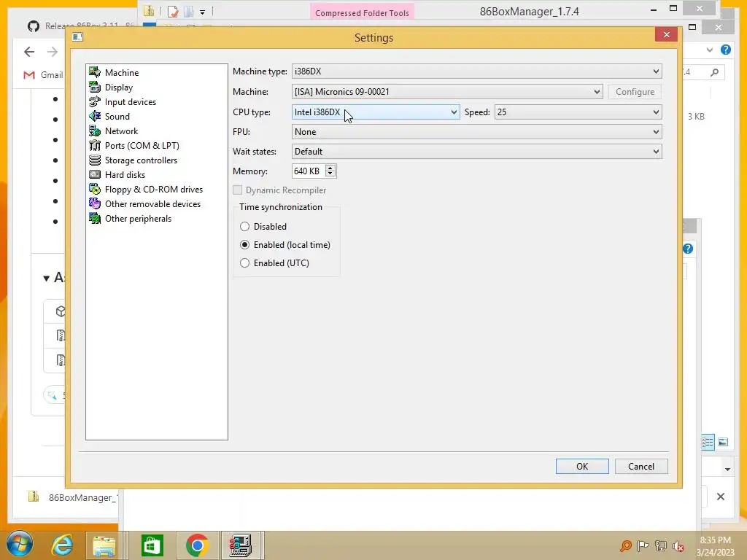Open Other peripherals icon

pyautogui.click(x=95, y=219)
